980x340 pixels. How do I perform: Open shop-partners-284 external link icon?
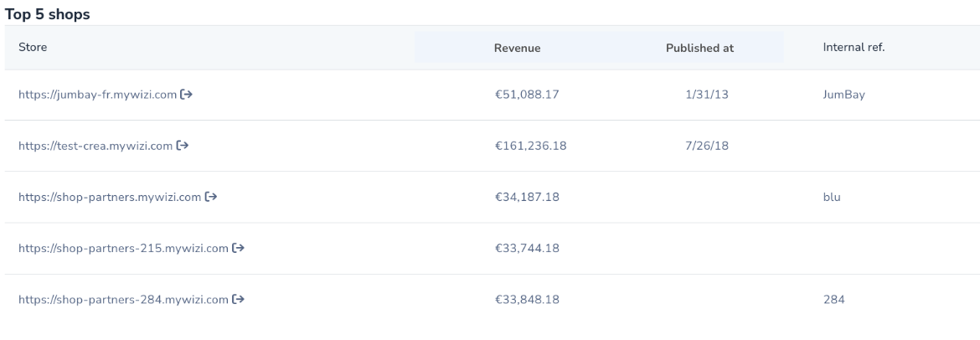(238, 299)
